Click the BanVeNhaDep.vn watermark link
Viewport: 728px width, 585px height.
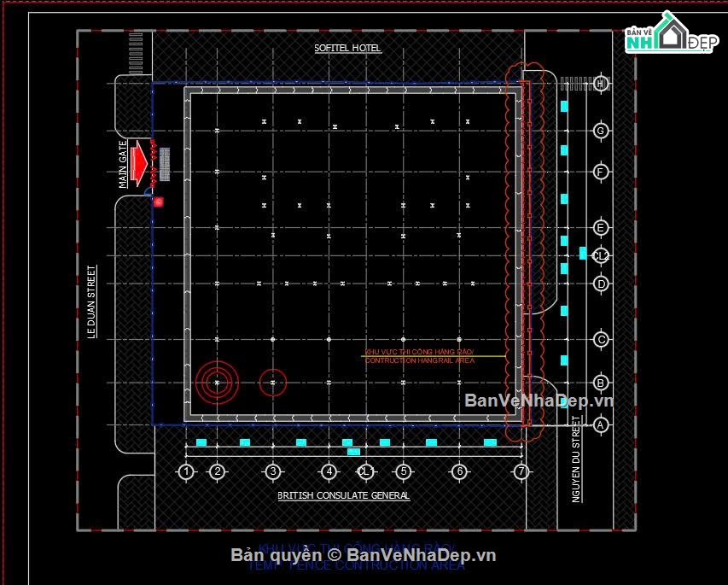tap(539, 400)
